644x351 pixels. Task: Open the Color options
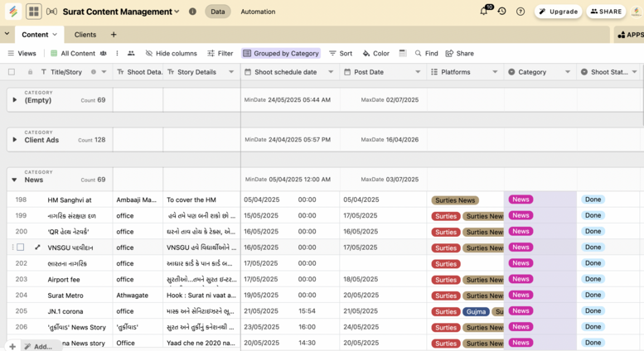pyautogui.click(x=375, y=53)
